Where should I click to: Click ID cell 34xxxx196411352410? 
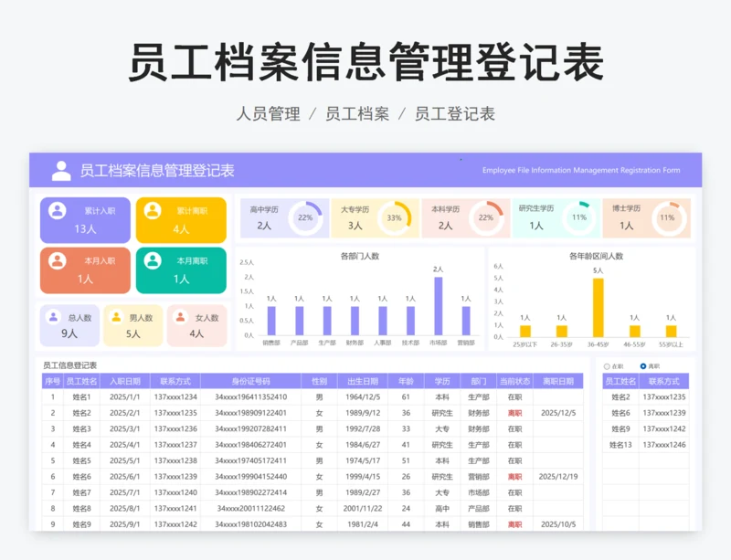tap(250, 397)
